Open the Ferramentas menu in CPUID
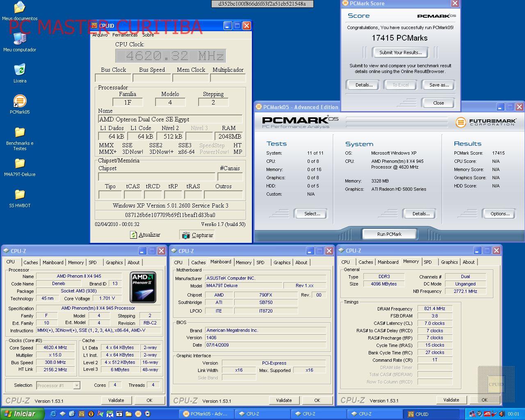Image resolution: width=525 pixels, height=420 pixels. tap(125, 35)
